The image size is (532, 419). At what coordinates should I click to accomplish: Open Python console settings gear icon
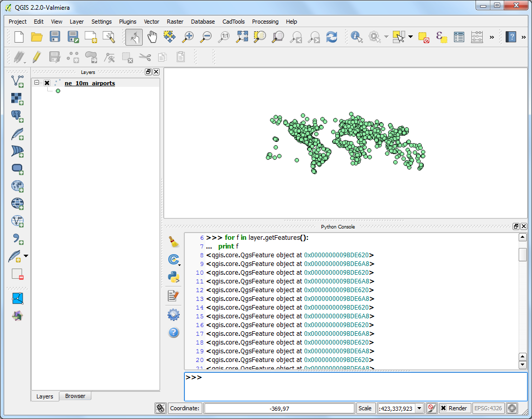click(x=174, y=315)
